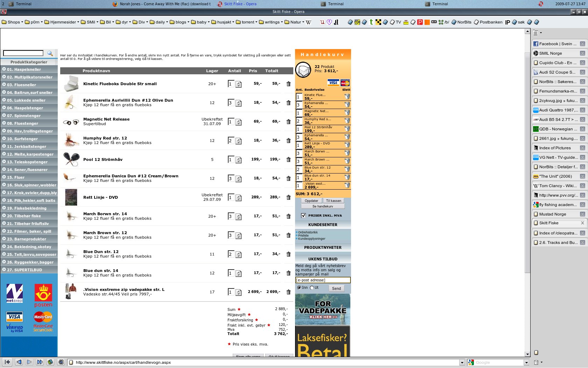Open the blogs bookmark folder
The image size is (588, 368).
(x=180, y=22)
